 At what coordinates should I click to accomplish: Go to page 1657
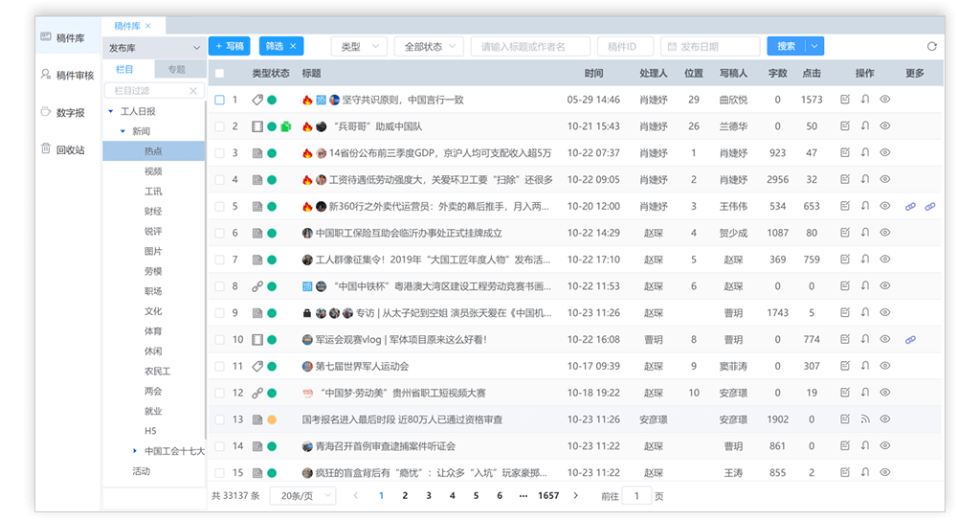548,496
